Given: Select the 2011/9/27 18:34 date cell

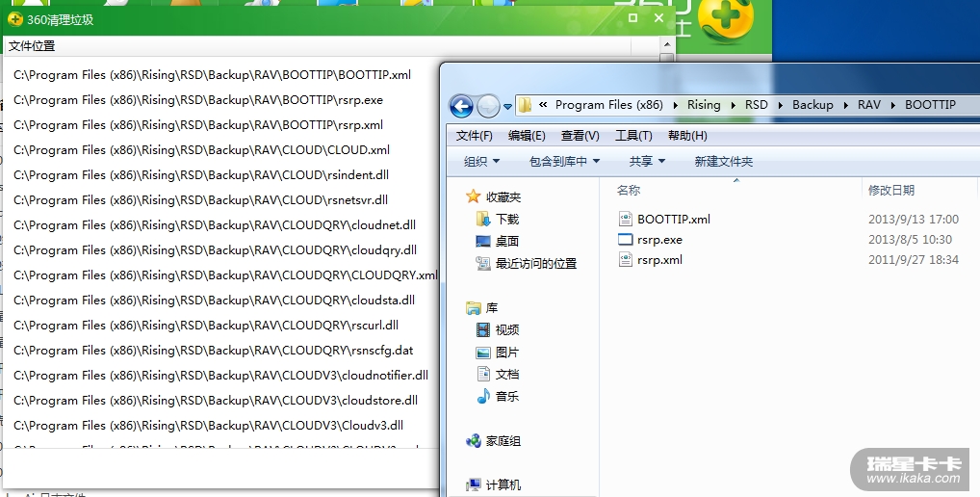Looking at the screenshot, I should [914, 259].
